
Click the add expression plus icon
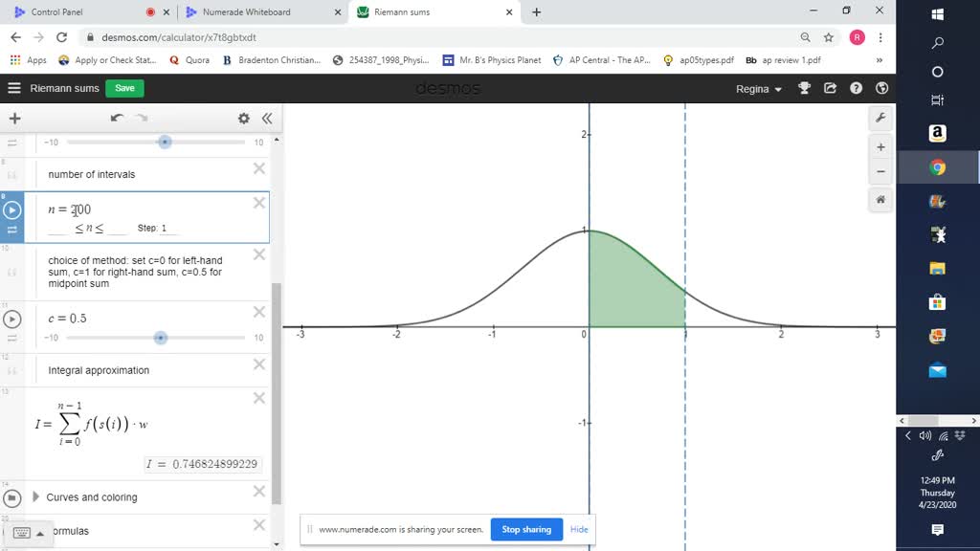pos(13,118)
